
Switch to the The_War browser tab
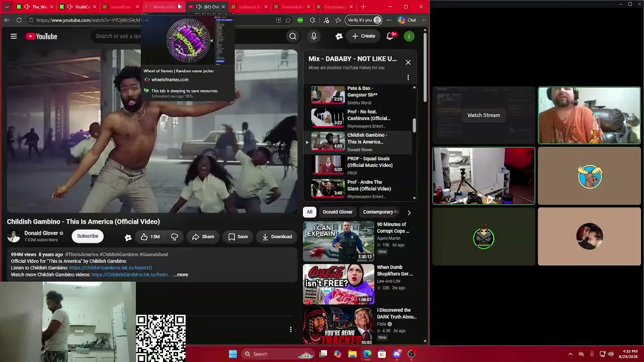pos(34,7)
